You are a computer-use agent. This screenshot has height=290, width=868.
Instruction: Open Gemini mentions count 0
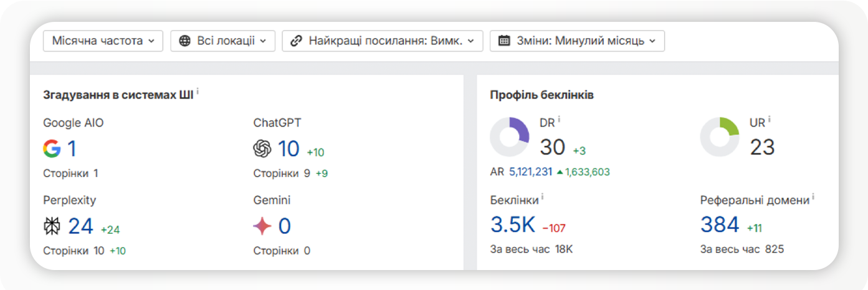coord(284,226)
